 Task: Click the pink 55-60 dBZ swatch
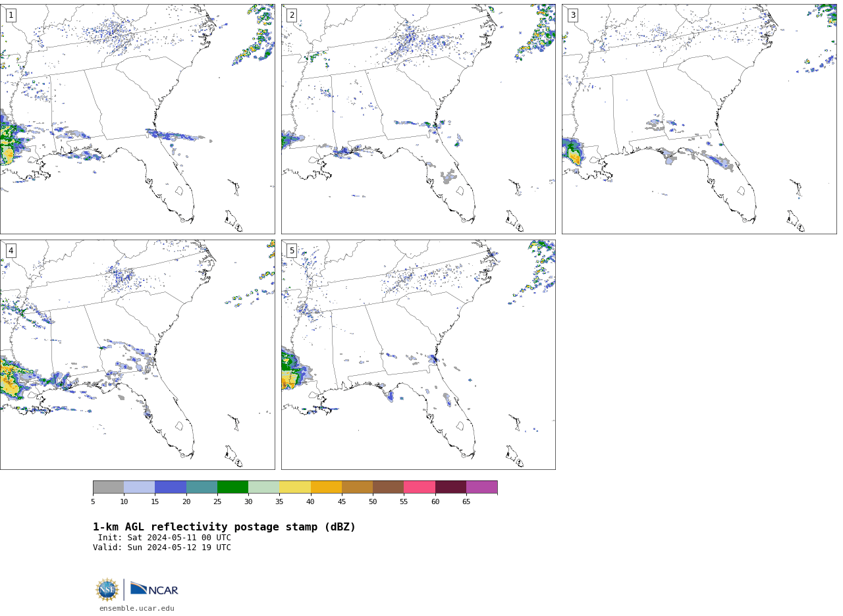pyautogui.click(x=420, y=487)
